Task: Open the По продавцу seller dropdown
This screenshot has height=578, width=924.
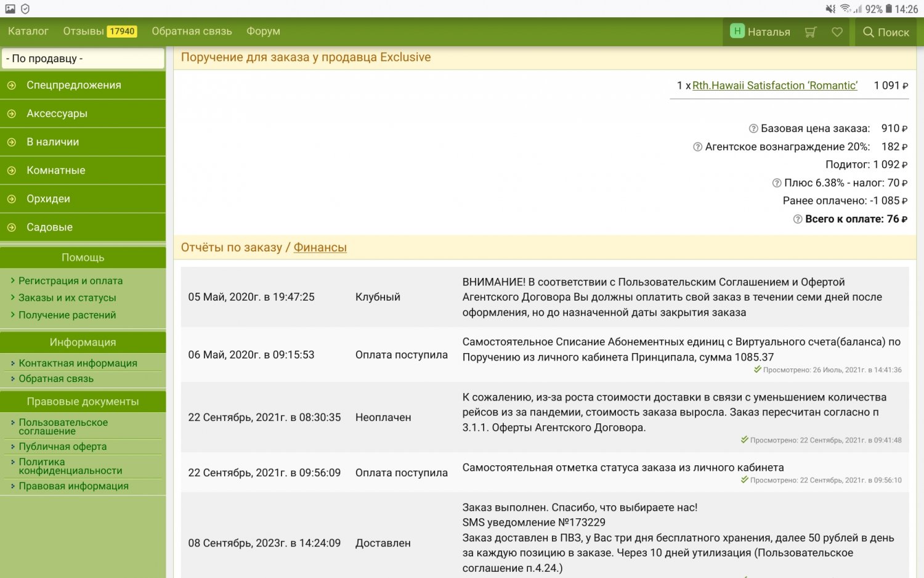Action: tap(83, 59)
